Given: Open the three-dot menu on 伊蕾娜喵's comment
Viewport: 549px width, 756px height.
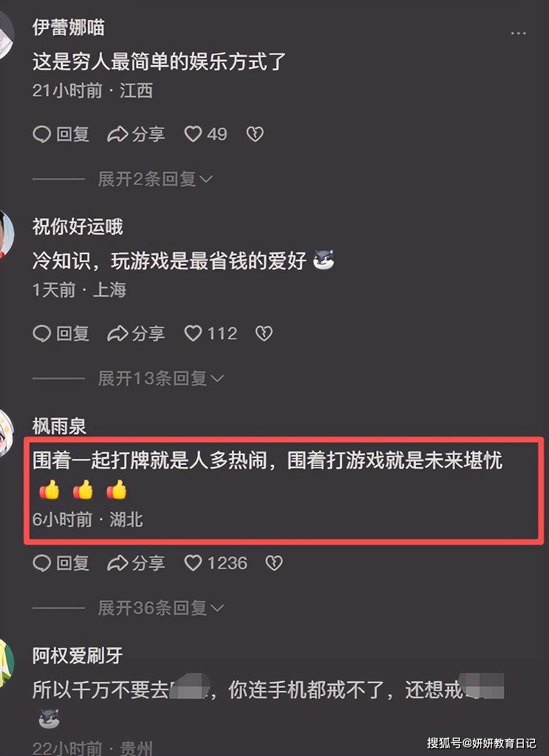Looking at the screenshot, I should click(x=518, y=34).
